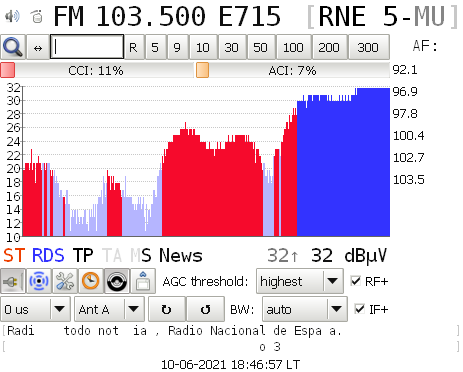This screenshot has width=463, height=372.
Task: Select the 300 step button
Action: (368, 47)
